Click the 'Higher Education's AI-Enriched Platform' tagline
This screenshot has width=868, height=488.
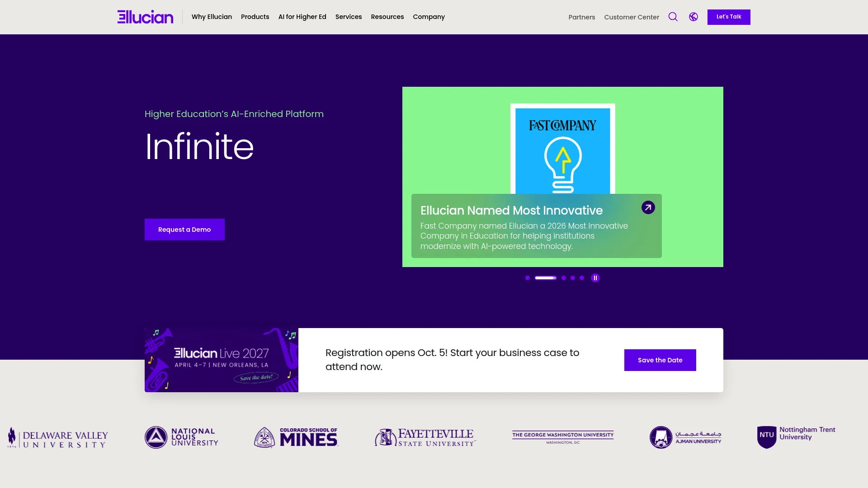tap(234, 114)
